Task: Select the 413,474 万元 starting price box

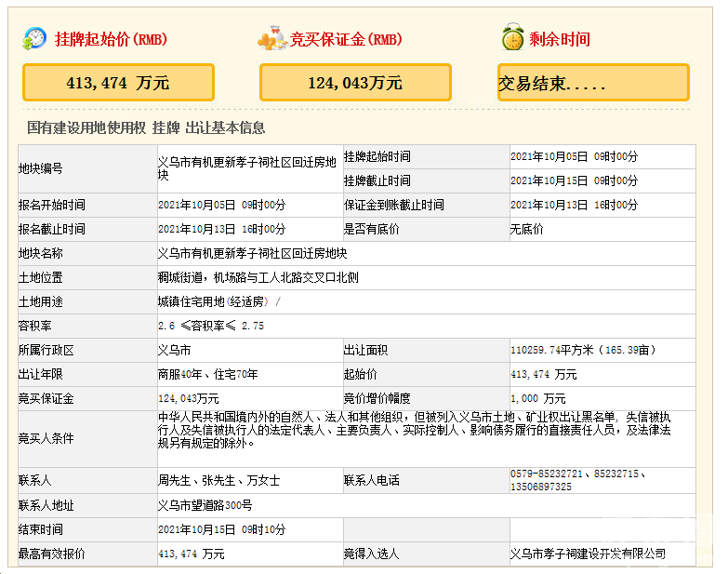Action: pos(118,83)
